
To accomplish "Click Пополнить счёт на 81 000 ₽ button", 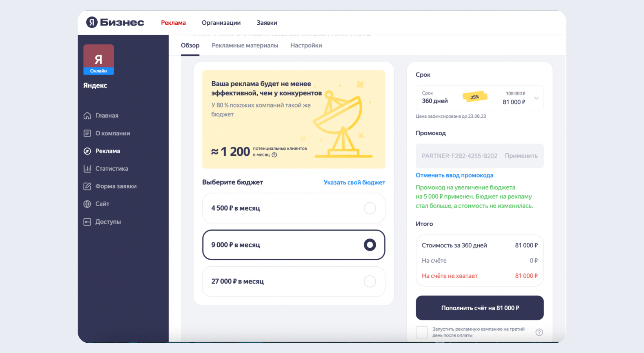I will point(480,308).
